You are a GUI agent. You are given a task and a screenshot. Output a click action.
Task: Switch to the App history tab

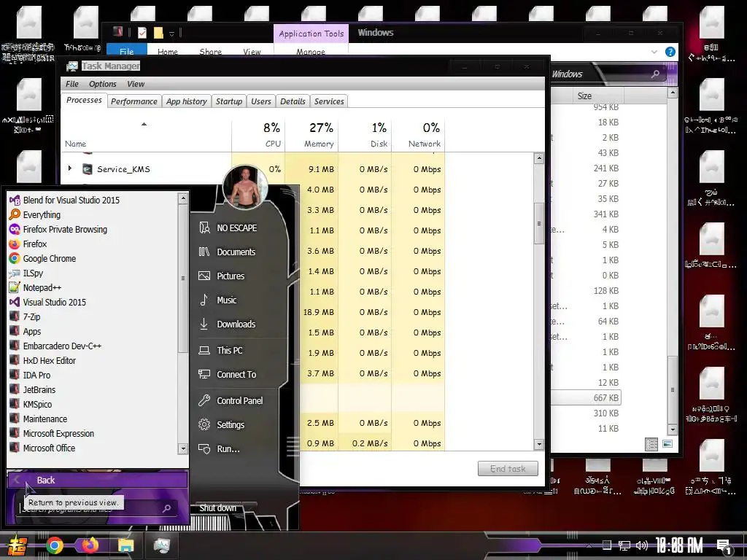(186, 101)
